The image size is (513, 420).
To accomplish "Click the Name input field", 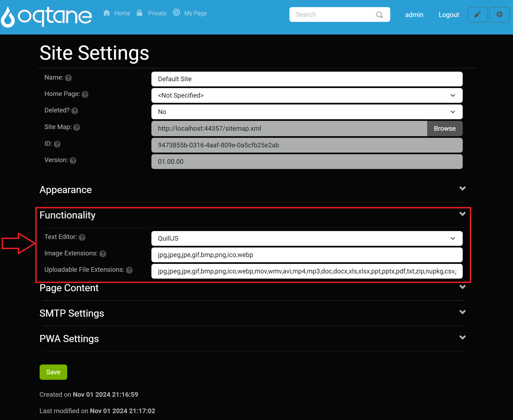I will (307, 79).
